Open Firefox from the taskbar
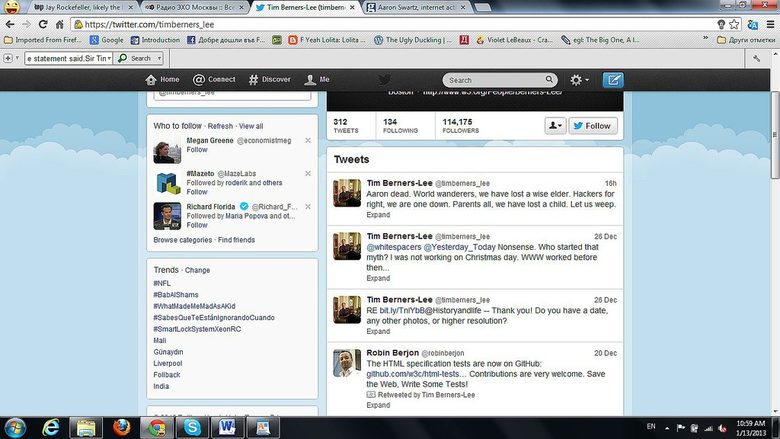This screenshot has width=780, height=439. pos(121,427)
